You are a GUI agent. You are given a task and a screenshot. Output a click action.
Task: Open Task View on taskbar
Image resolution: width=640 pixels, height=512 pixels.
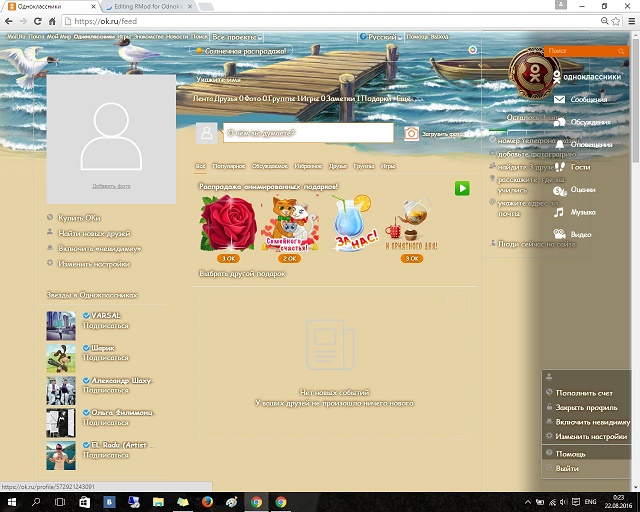click(60, 502)
